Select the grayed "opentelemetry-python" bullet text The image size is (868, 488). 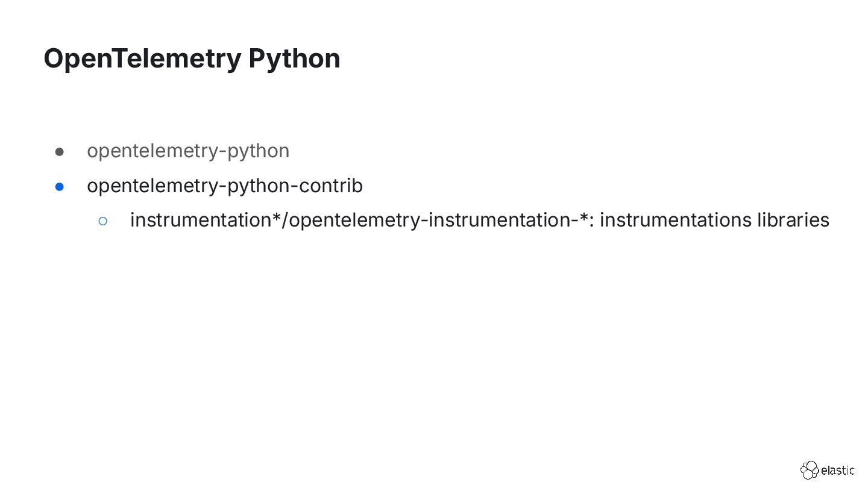tap(188, 151)
